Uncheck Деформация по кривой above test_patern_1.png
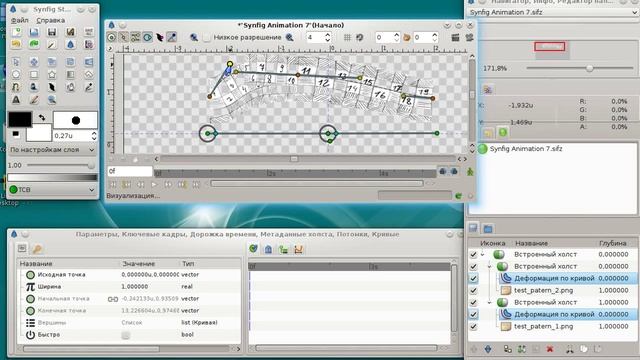Viewport: 640px width, 360px height. pos(473,314)
